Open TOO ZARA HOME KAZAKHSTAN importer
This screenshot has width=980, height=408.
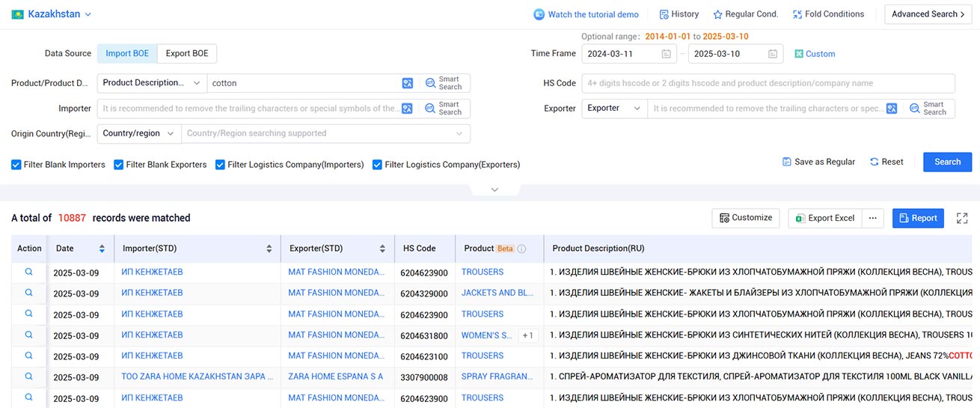coord(197,377)
